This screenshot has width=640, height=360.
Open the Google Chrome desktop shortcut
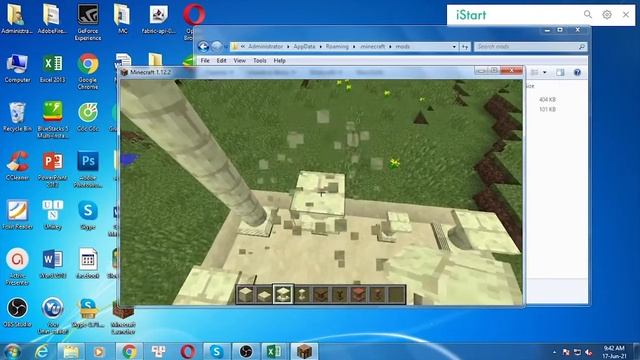point(88,71)
